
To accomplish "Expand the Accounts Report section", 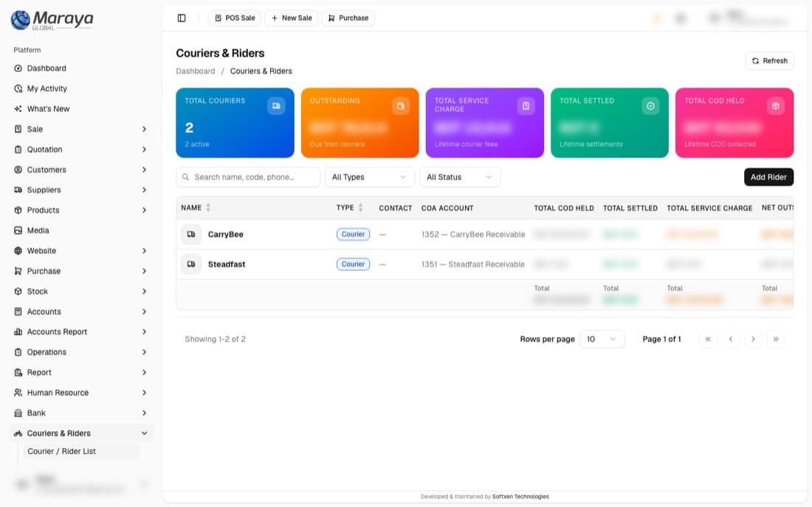I will coord(80,332).
